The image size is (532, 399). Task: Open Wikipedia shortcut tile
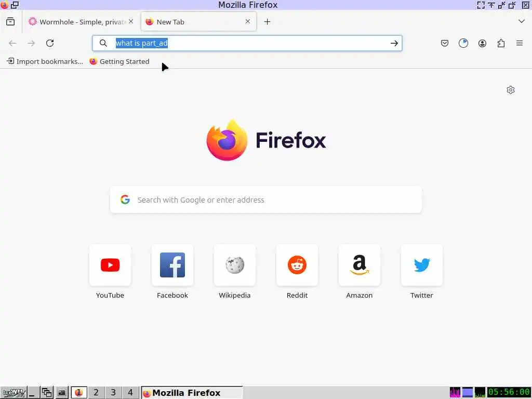[x=235, y=272]
